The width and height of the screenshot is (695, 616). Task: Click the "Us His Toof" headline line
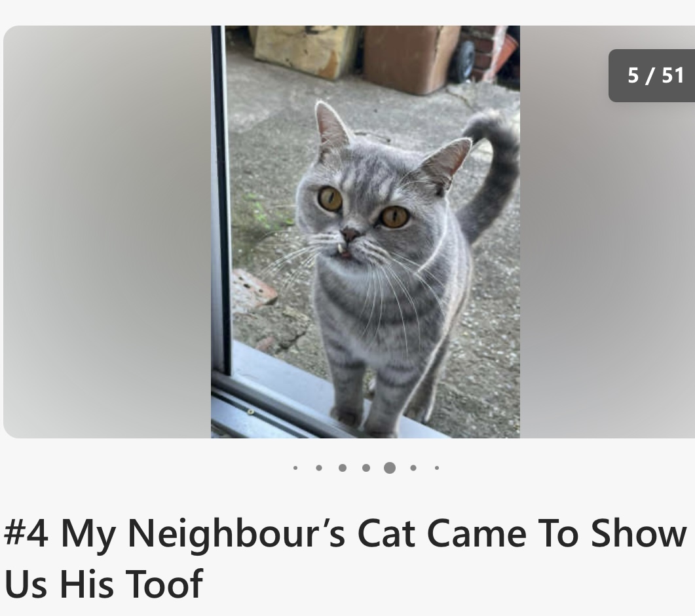click(x=103, y=584)
